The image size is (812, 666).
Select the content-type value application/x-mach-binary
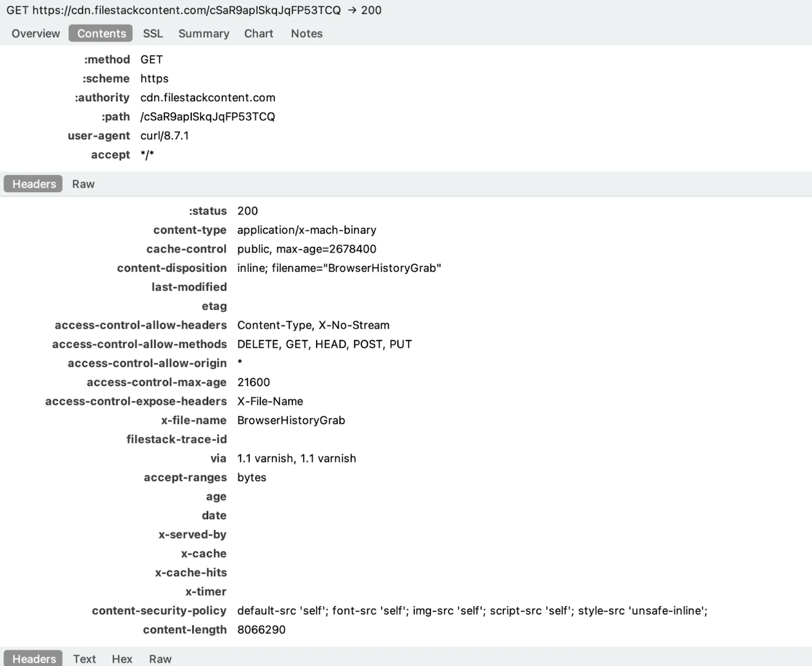tap(307, 230)
